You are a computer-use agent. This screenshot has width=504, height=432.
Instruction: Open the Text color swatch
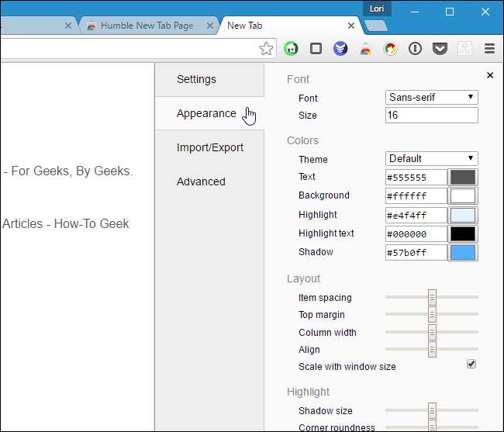463,178
